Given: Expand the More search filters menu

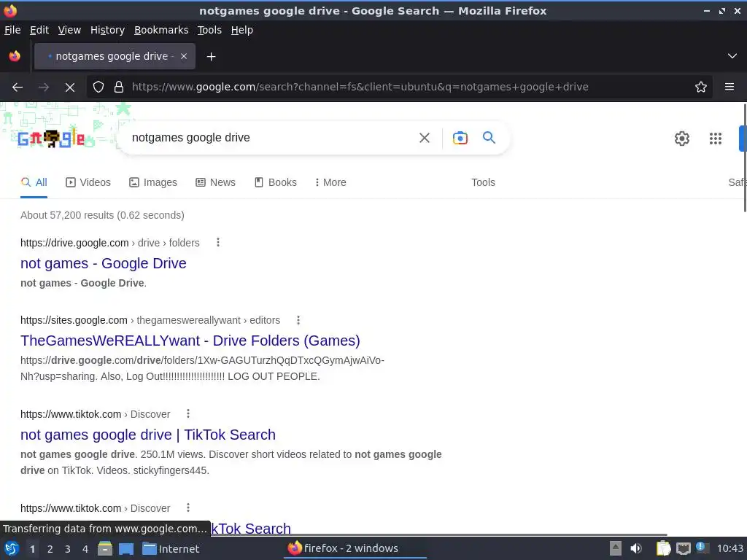Looking at the screenshot, I should point(330,182).
